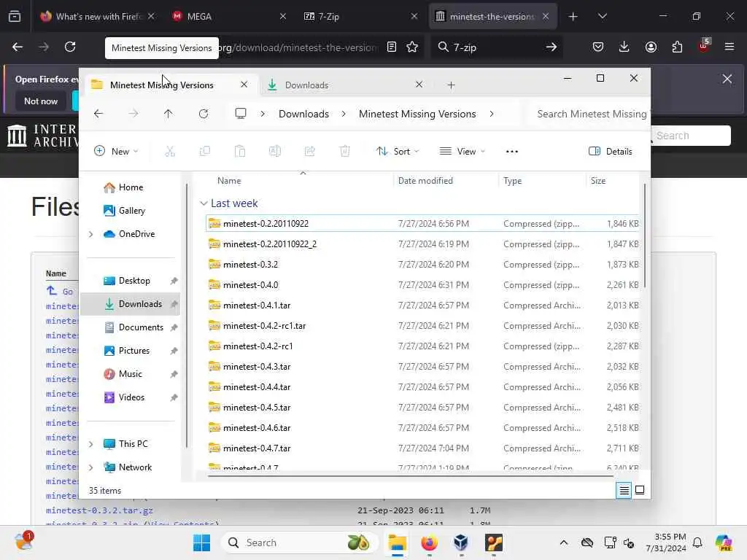The width and height of the screenshot is (747, 560).
Task: Go up one folder level in Explorer
Action: [x=169, y=114]
